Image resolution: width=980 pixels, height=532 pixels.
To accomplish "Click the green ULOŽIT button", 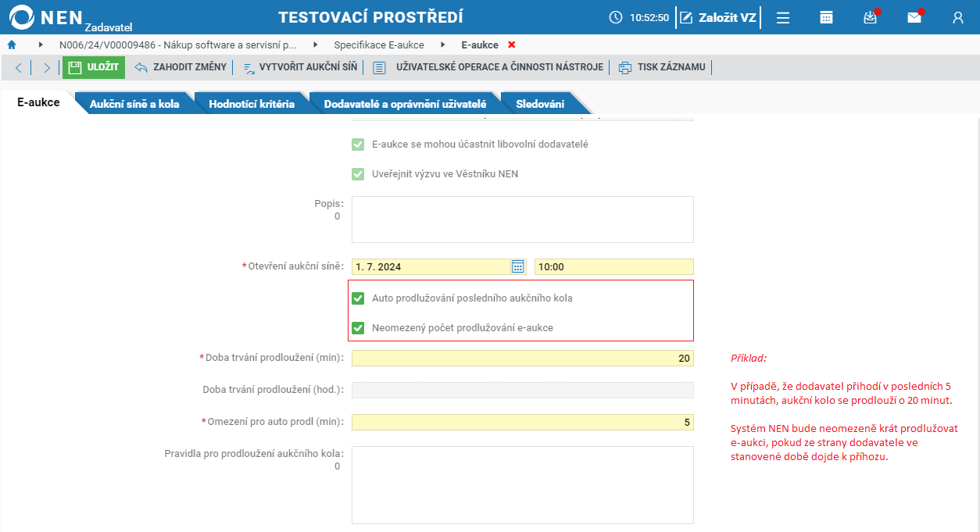I will 94,67.
